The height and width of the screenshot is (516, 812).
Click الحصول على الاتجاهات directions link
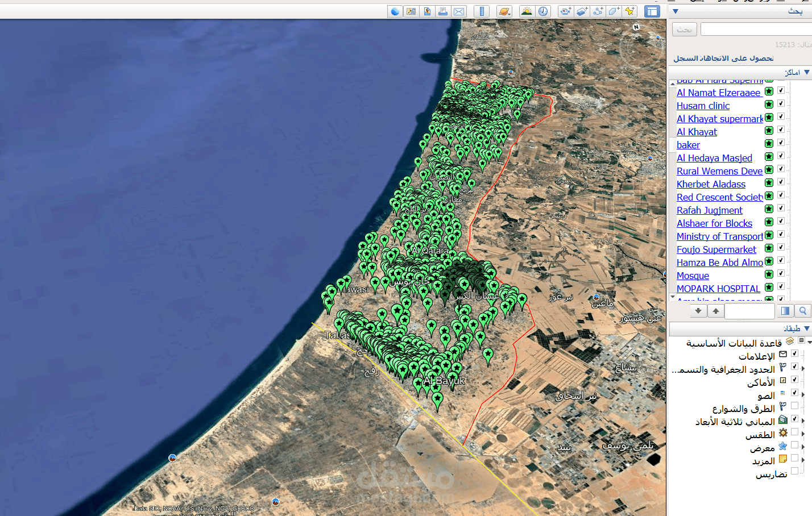[739, 58]
